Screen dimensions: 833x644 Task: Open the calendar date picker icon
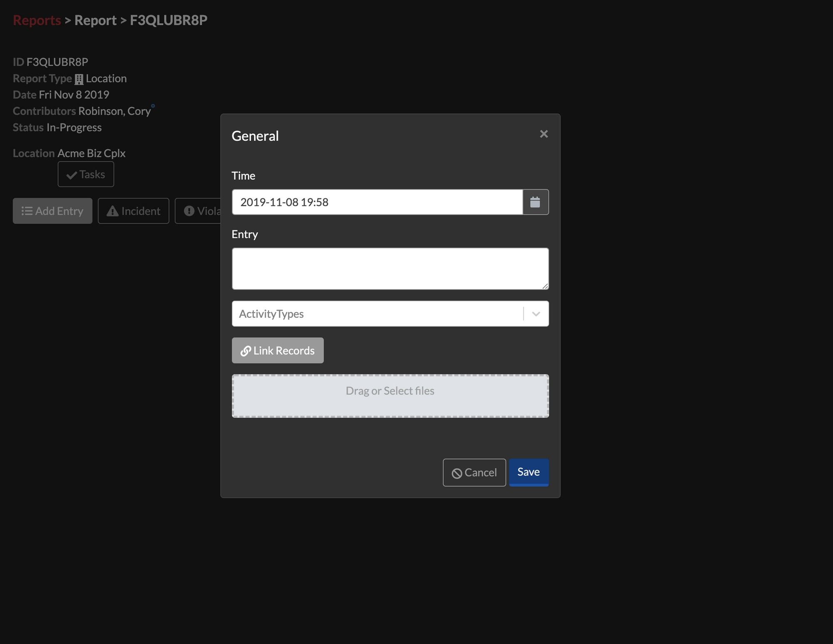pos(535,202)
